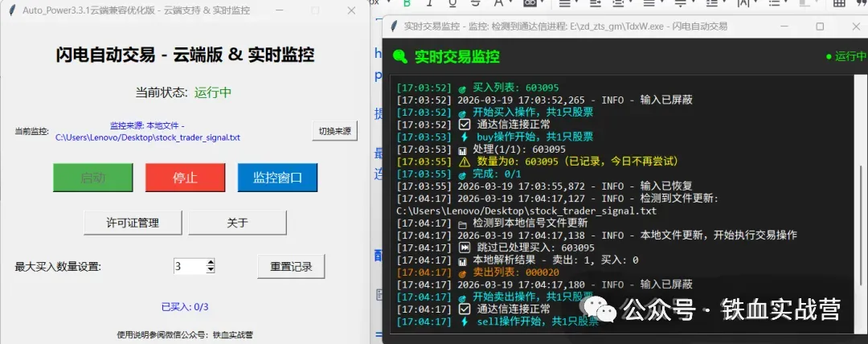This screenshot has height=344, width=868.
Task: Click the heading 闪电自动交易 - 云端版 & 实时监控
Action: click(185, 55)
